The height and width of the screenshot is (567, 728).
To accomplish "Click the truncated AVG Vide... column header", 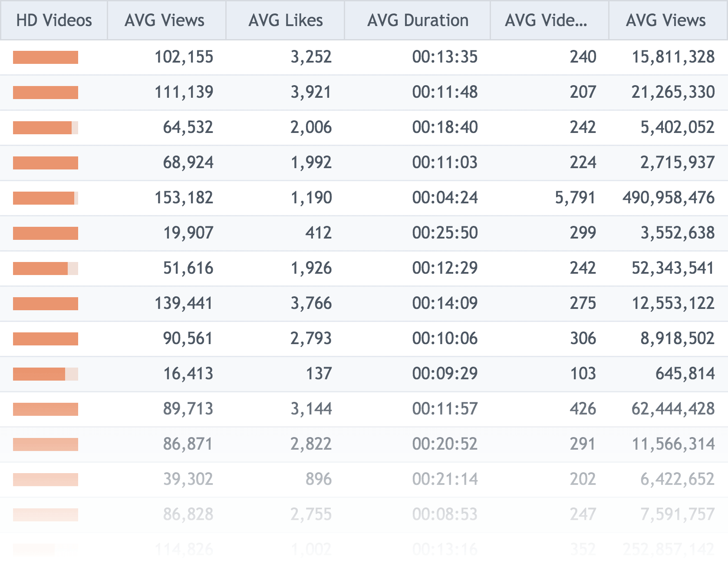I will point(550,20).
